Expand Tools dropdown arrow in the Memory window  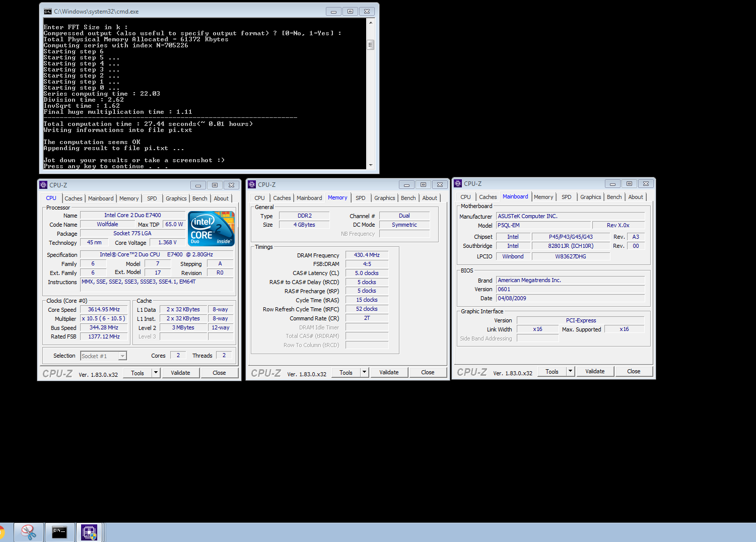(x=364, y=372)
